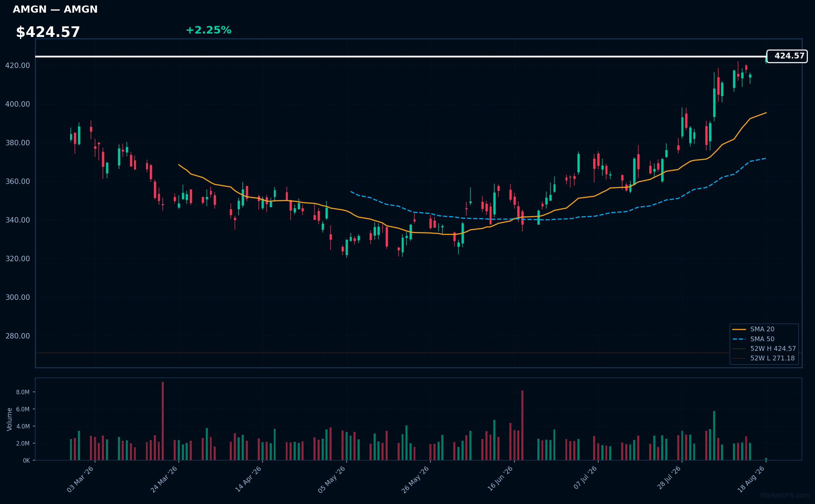
Task: Click the AMGN — AMGN chart title
Action: (55, 9)
